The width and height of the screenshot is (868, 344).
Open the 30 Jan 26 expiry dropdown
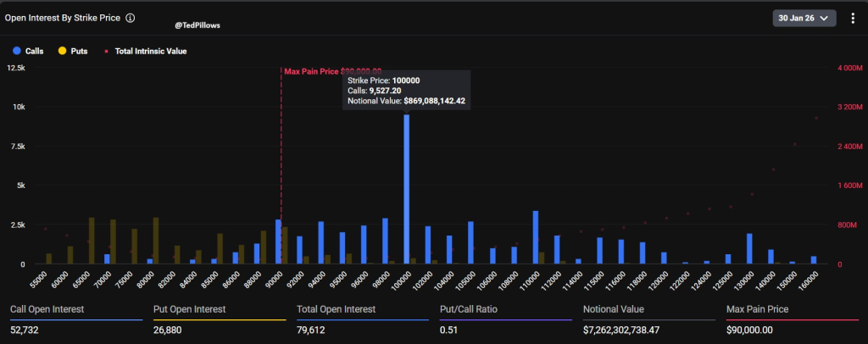tap(804, 18)
